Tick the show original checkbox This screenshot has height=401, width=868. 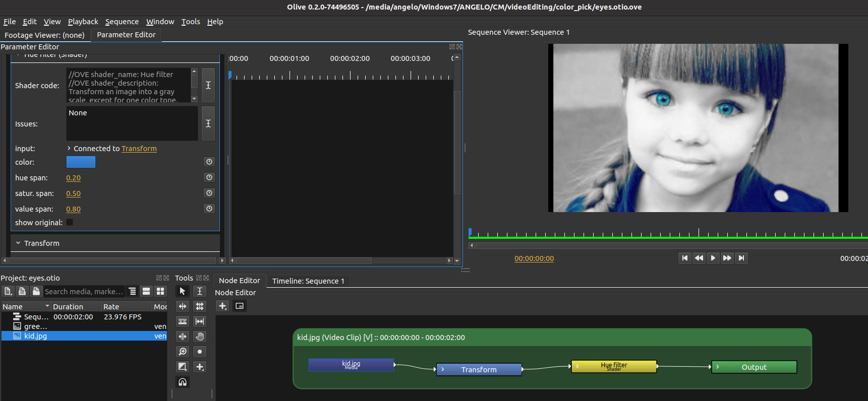click(x=70, y=222)
